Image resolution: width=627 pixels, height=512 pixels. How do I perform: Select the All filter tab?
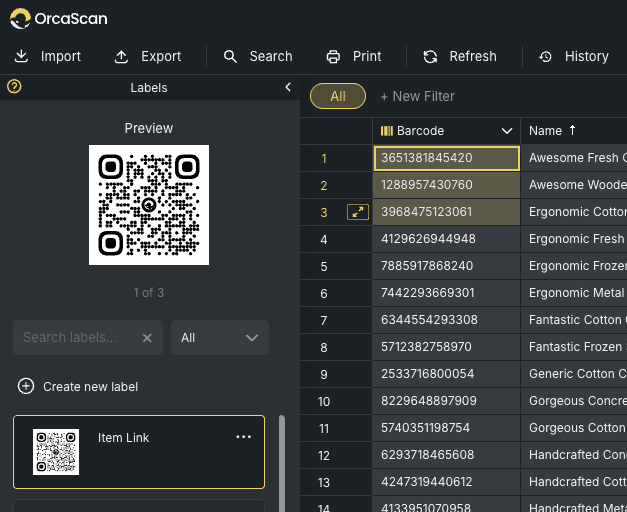coord(338,96)
